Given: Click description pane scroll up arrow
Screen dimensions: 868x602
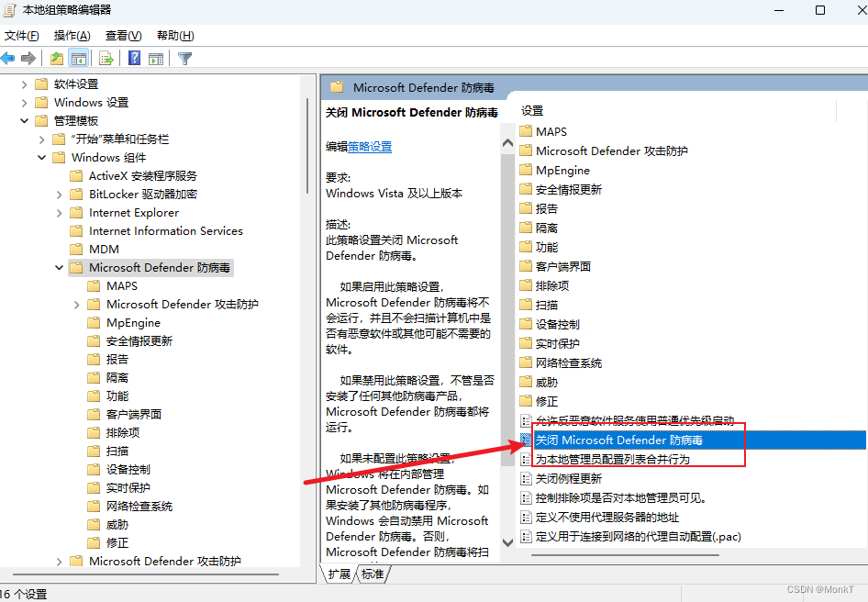Looking at the screenshot, I should coord(507,143).
